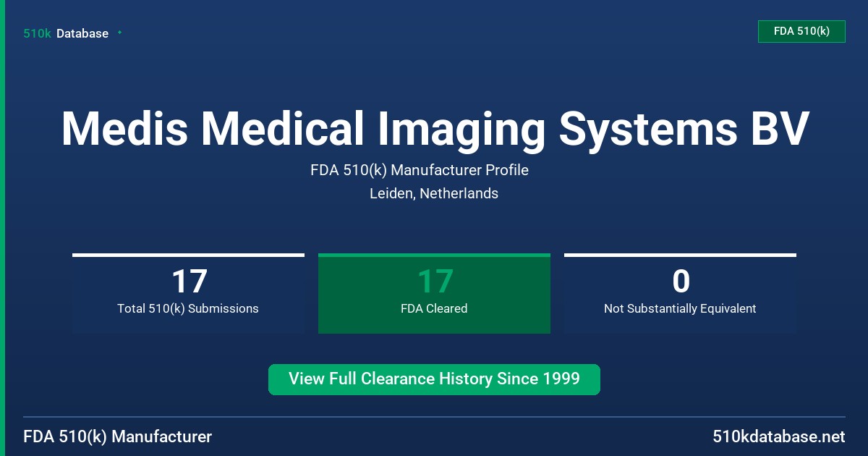Select the Medis Medical Imaging Systems BV heading
Image resolution: width=868 pixels, height=456 pixels.
point(434,129)
